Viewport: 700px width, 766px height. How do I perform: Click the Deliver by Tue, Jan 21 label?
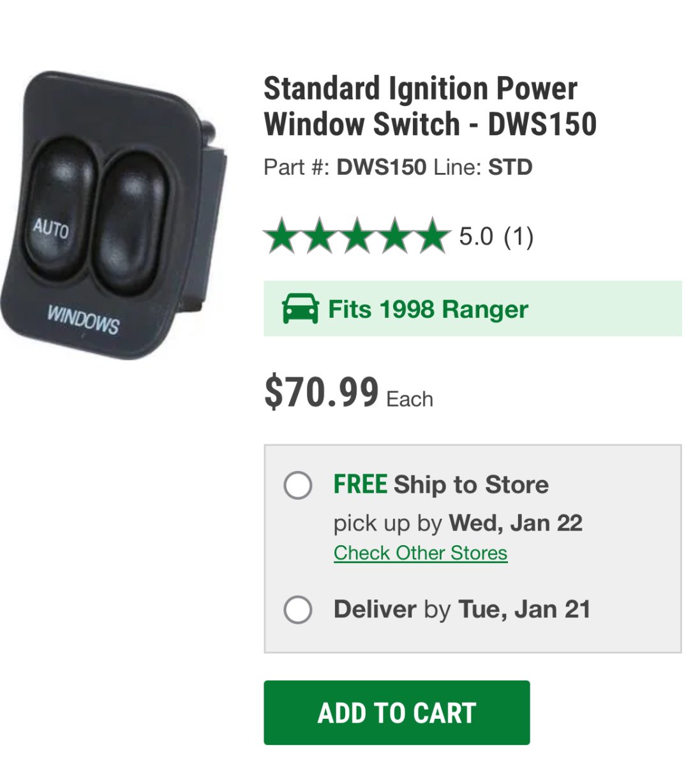[462, 610]
